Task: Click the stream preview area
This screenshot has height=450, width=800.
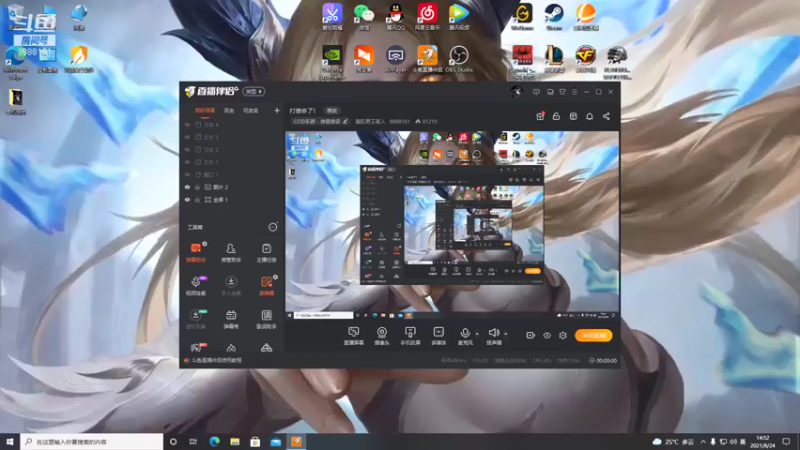Action: pos(452,225)
